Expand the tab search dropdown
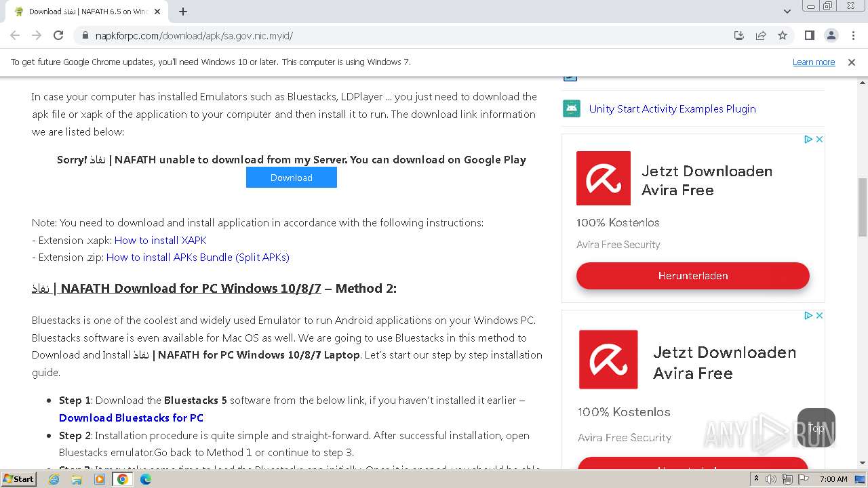Screen dimensions: 868x488 click(x=787, y=12)
